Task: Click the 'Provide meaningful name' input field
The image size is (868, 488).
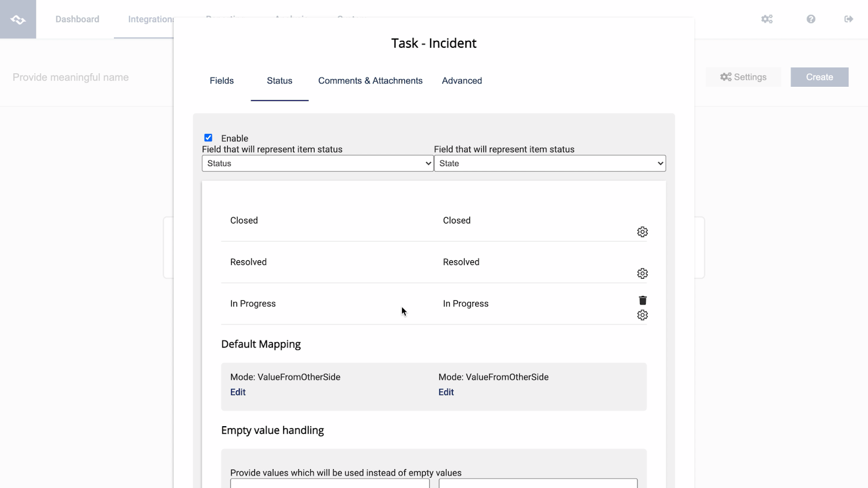Action: click(x=71, y=77)
